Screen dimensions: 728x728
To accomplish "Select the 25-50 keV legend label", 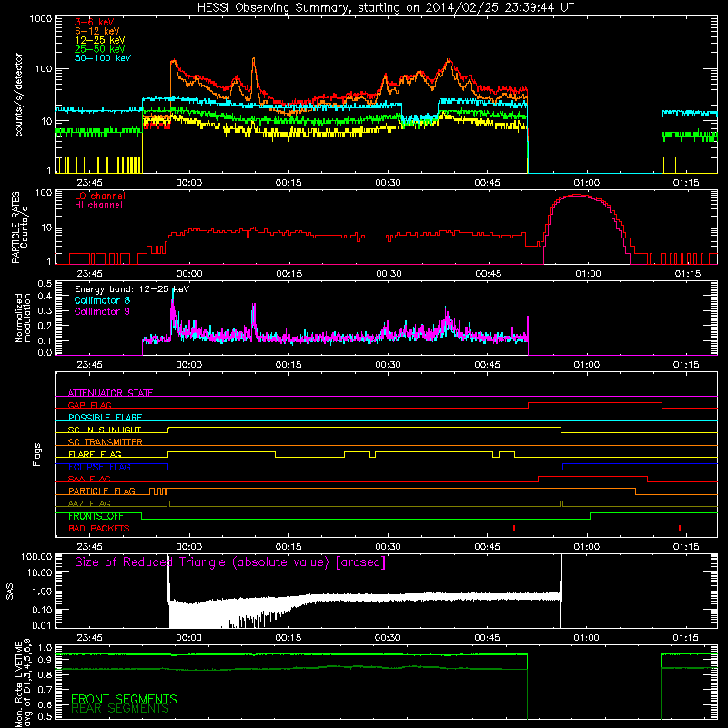I will [100, 49].
